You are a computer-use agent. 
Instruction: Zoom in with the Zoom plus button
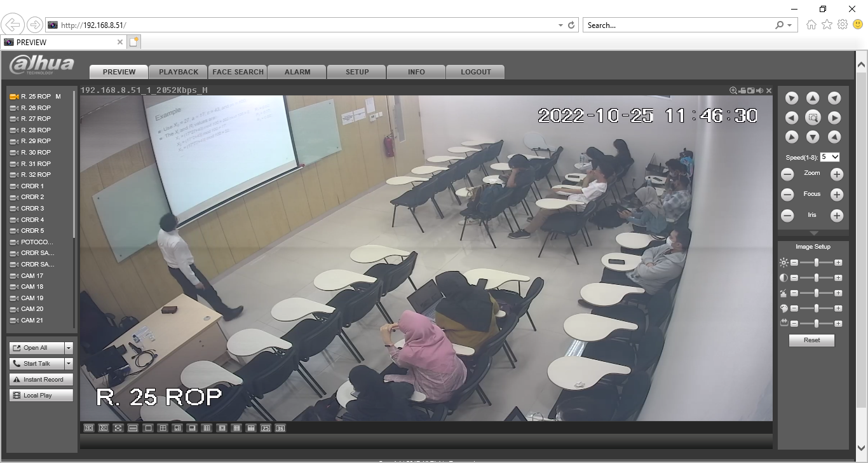(837, 174)
